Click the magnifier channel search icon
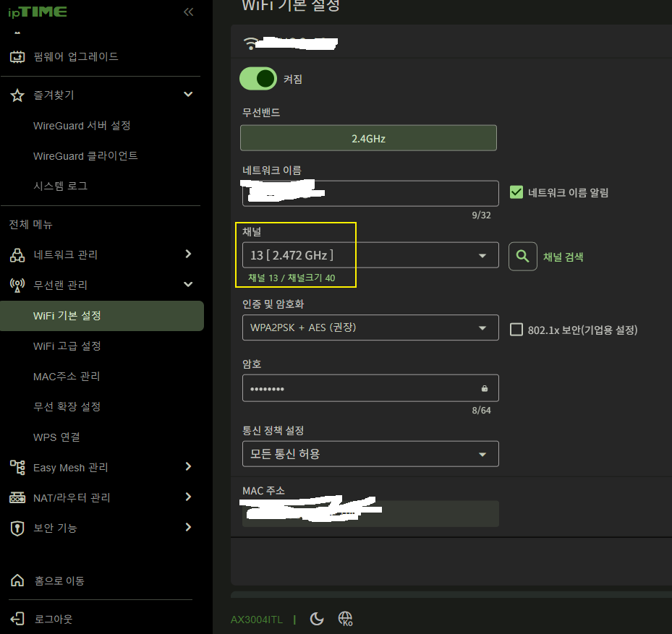 522,256
